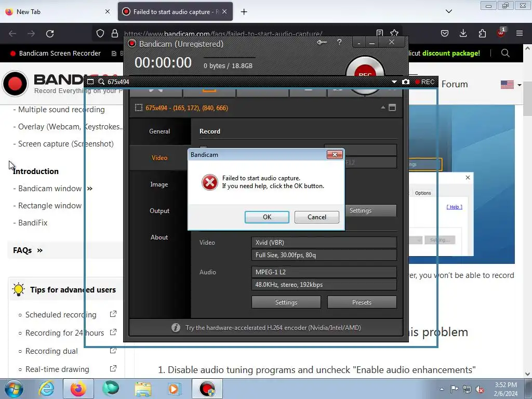Click Bandicam Screen Recorder header link
Viewport: 532px width, 399px height.
click(56, 54)
